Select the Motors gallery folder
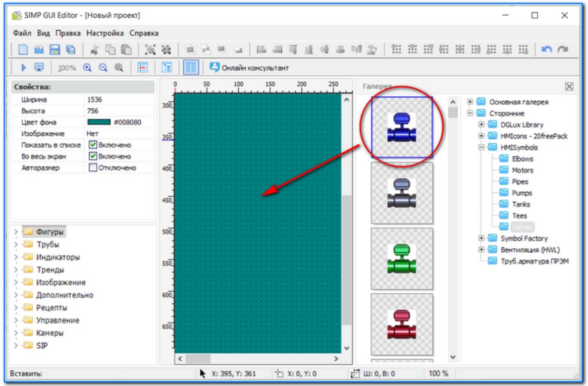Viewport: 588px width, 386px height. [516, 170]
